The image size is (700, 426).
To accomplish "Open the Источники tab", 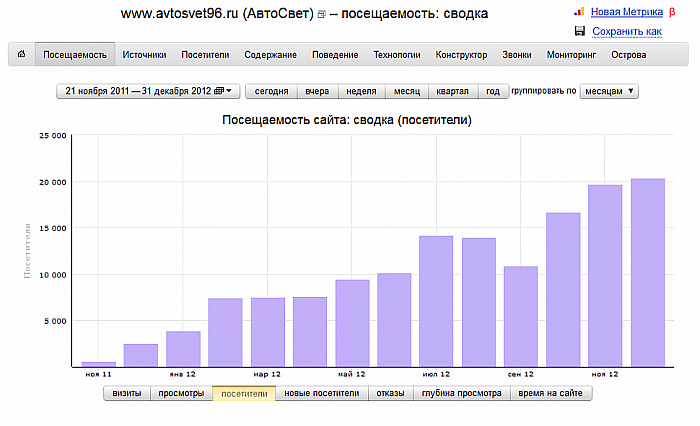I will point(144,54).
